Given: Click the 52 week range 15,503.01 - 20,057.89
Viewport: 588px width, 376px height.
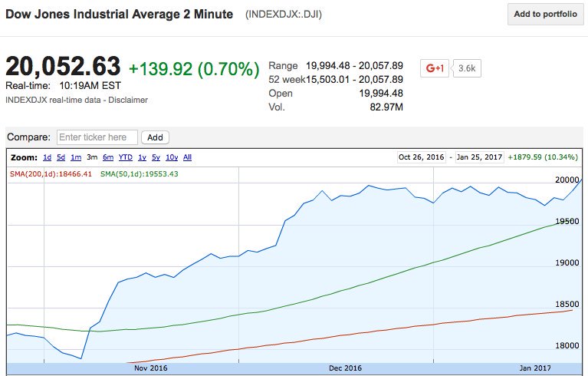Looking at the screenshot, I should [354, 80].
